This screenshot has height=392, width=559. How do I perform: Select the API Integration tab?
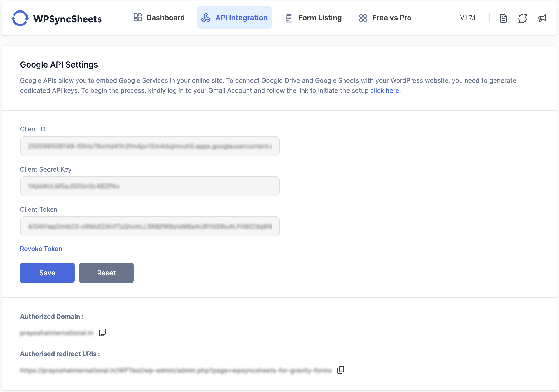point(241,18)
